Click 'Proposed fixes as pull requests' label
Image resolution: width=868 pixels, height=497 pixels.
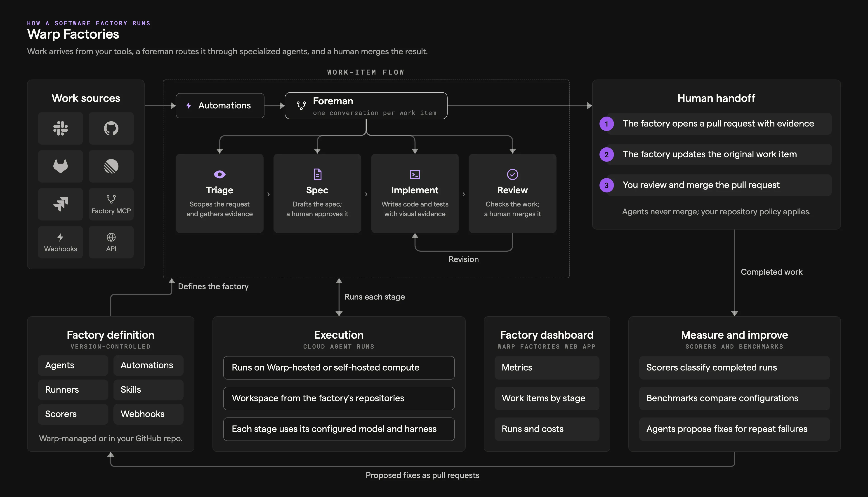(422, 475)
